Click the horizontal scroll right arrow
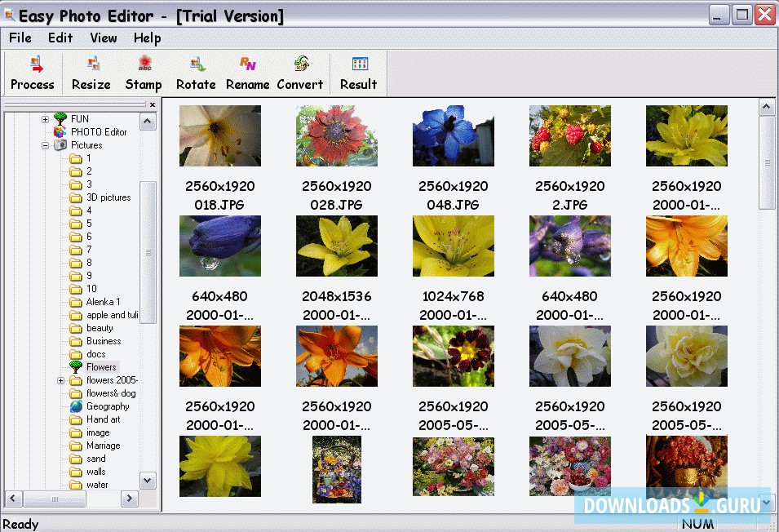Viewport: 779px width, 532px height. tap(129, 498)
